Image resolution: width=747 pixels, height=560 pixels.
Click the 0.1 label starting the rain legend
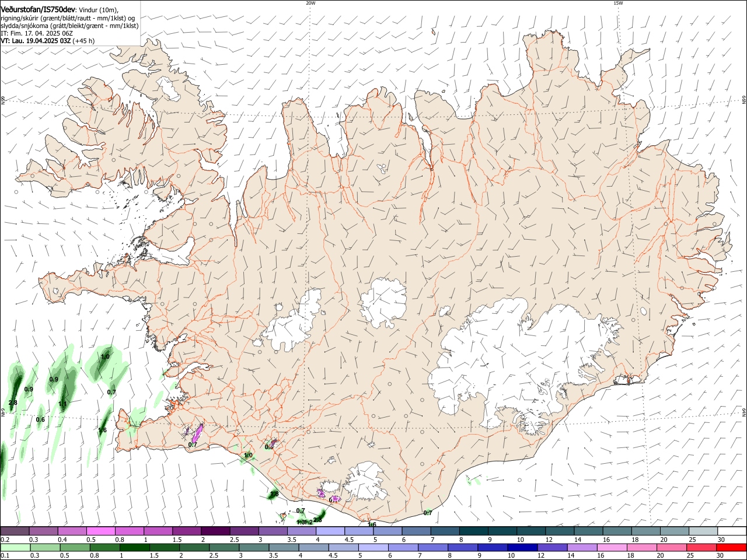point(5,556)
